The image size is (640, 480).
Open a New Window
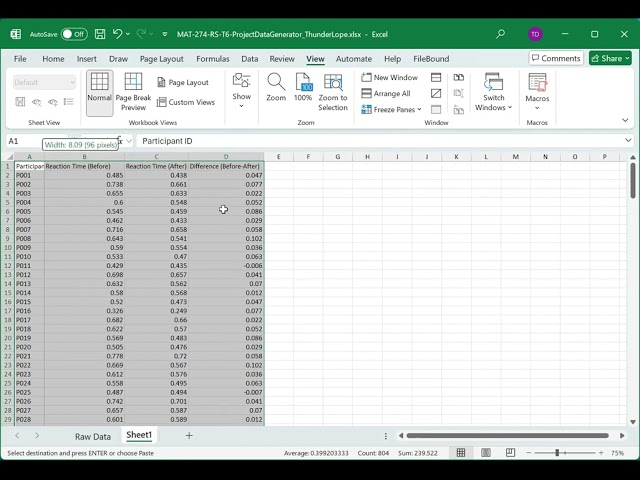[390, 77]
